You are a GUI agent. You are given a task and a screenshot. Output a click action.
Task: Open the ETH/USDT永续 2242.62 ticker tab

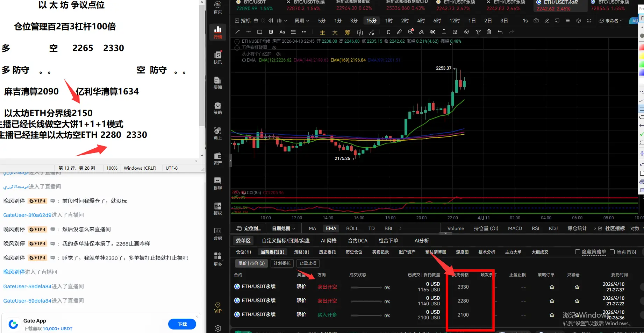click(560, 6)
